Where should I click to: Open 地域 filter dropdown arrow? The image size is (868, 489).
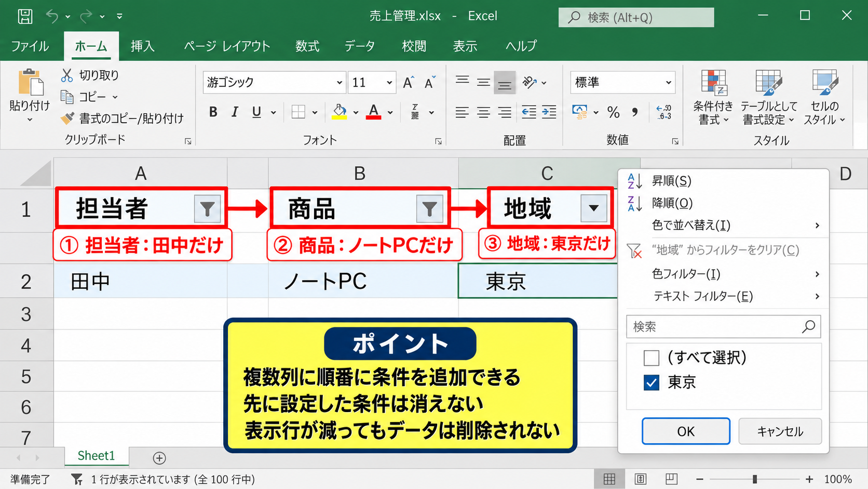[594, 208]
